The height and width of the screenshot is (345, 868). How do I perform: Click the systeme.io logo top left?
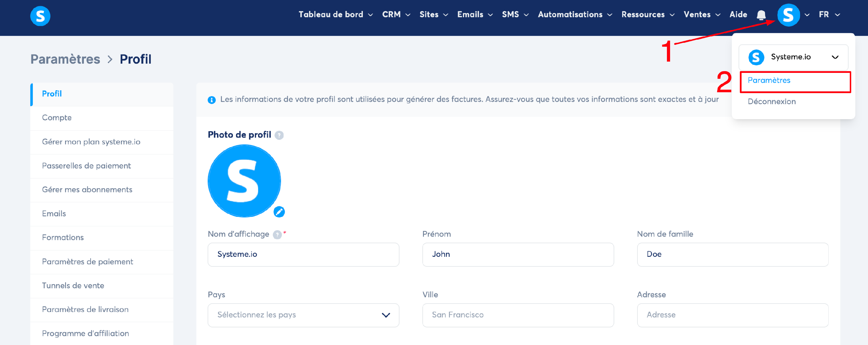pos(40,16)
